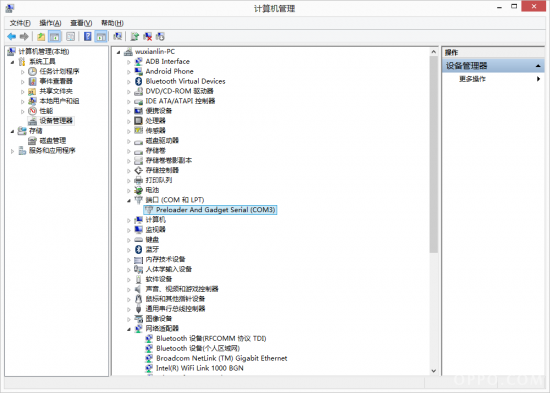This screenshot has height=393, width=550.
Task: Click the Disable device icon with down arrow
Action: [160, 36]
